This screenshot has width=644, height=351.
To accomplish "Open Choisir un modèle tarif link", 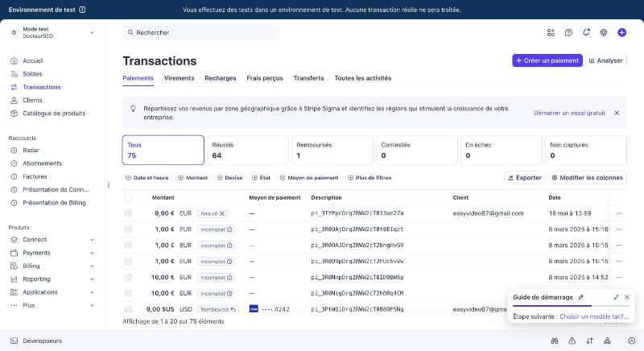I will [x=594, y=316].
